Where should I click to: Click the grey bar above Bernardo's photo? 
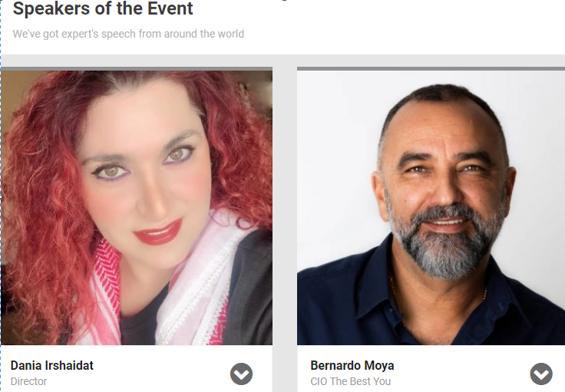pyautogui.click(x=431, y=68)
